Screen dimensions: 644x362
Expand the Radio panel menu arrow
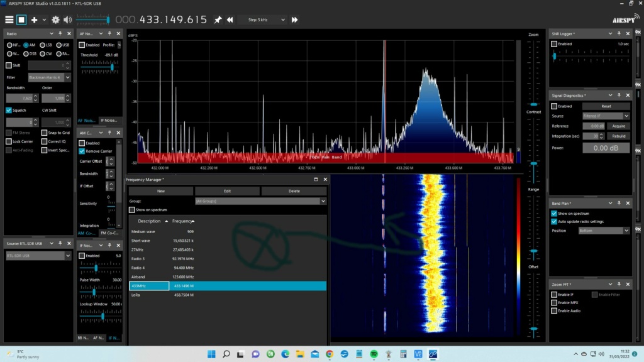pos(52,34)
